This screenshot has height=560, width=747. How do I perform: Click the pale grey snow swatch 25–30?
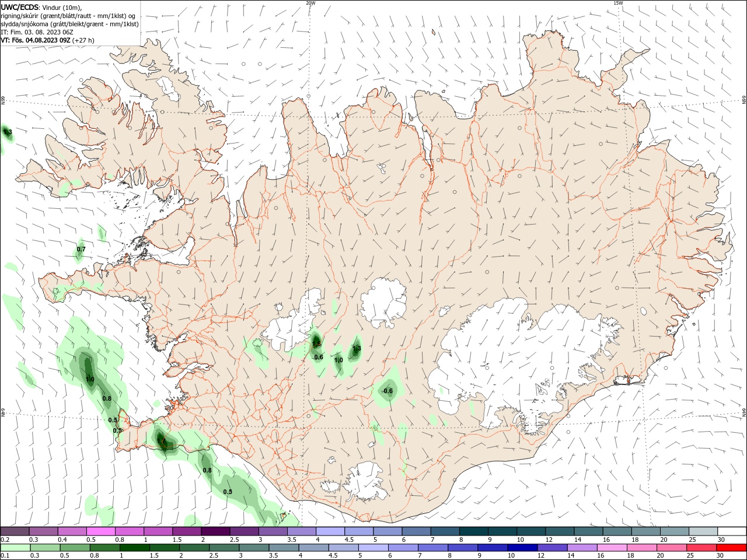703,531
